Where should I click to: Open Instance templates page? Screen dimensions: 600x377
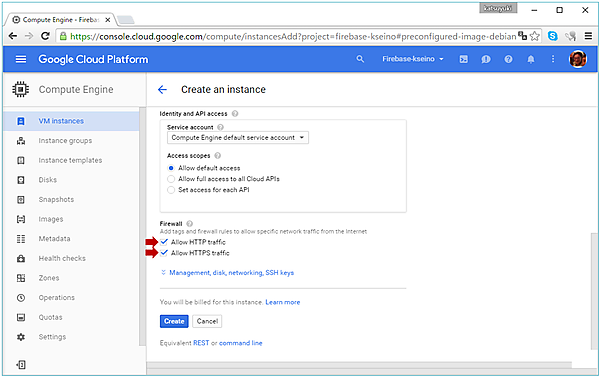pos(71,160)
